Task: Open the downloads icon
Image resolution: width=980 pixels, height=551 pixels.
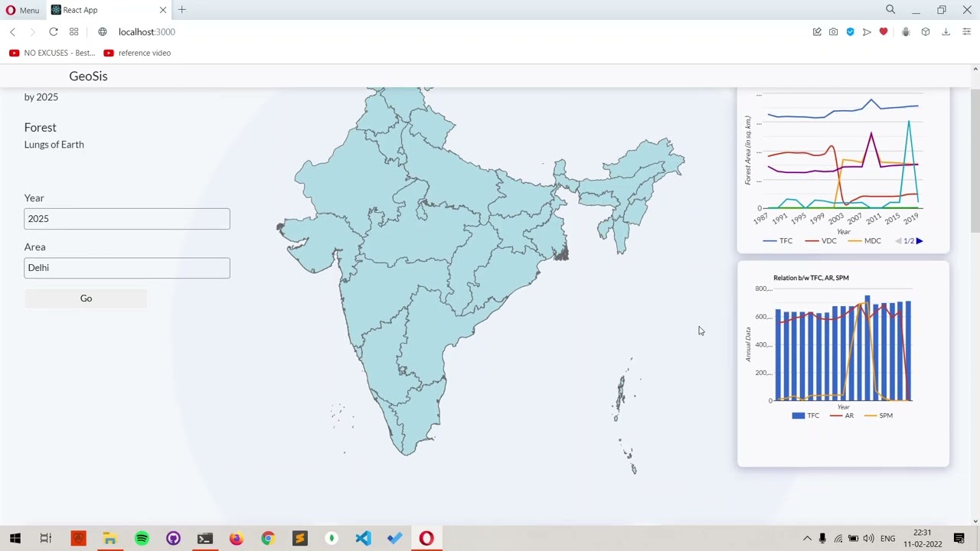Action: [x=946, y=32]
